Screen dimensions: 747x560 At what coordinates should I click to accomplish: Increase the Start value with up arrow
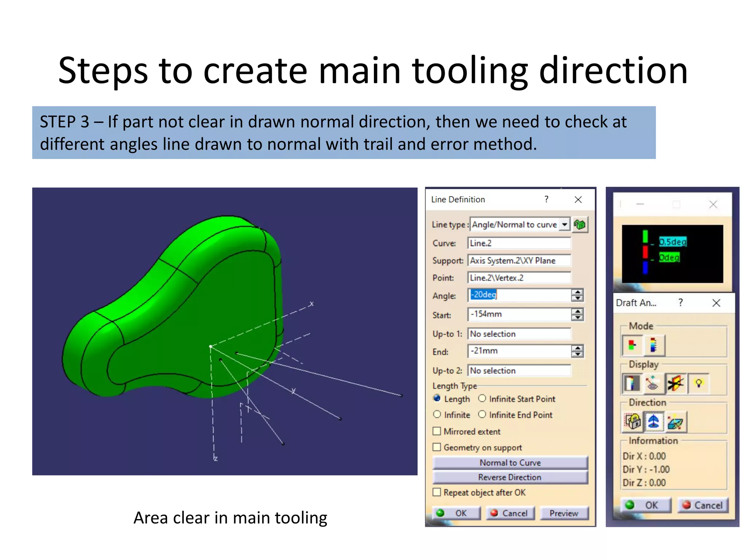(577, 311)
